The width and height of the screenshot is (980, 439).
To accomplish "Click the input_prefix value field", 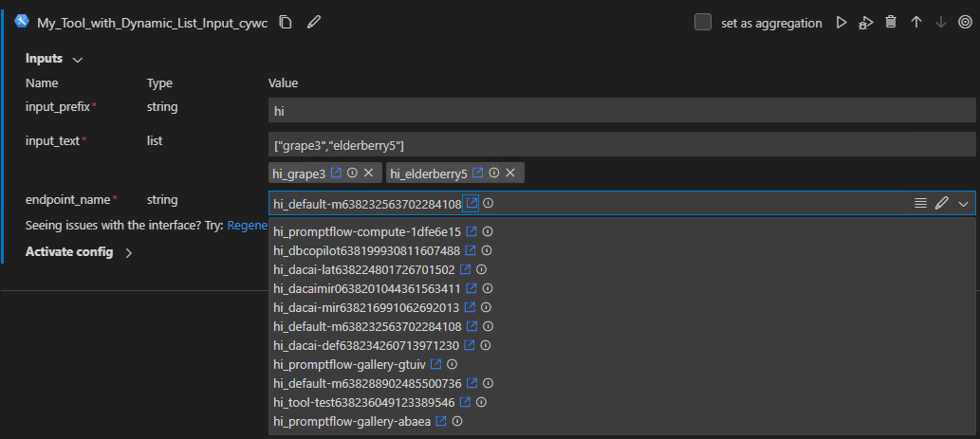I will (x=621, y=111).
